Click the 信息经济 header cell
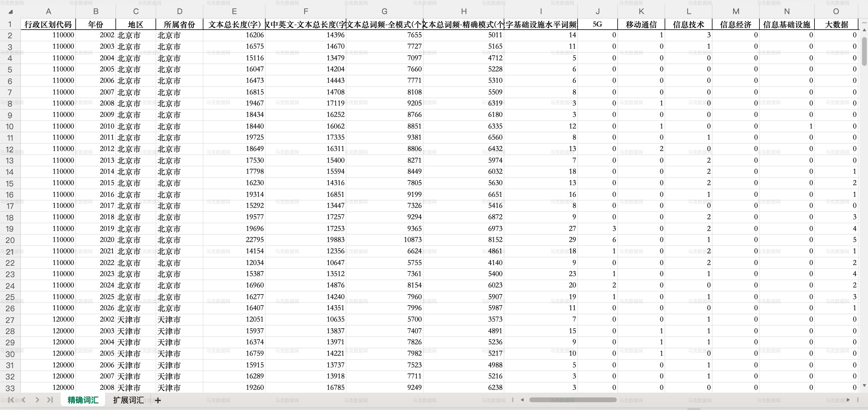This screenshot has height=410, width=868. coord(735,24)
